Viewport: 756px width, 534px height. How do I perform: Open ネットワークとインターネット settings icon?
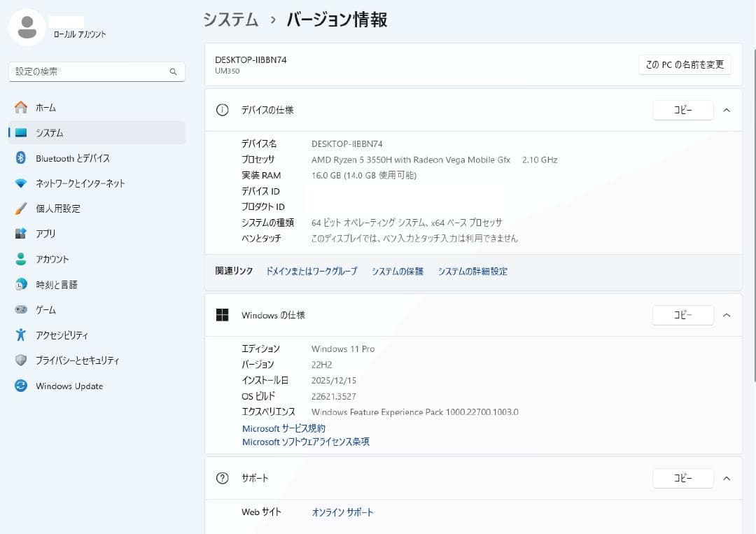point(22,183)
